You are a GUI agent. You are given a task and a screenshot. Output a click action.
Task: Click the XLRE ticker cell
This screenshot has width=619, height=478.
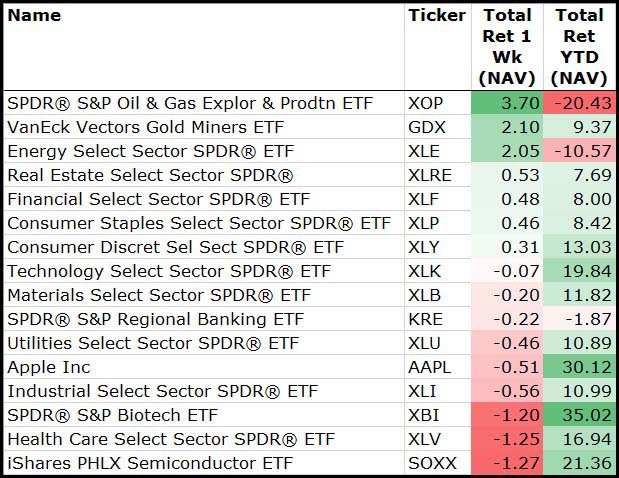point(430,175)
